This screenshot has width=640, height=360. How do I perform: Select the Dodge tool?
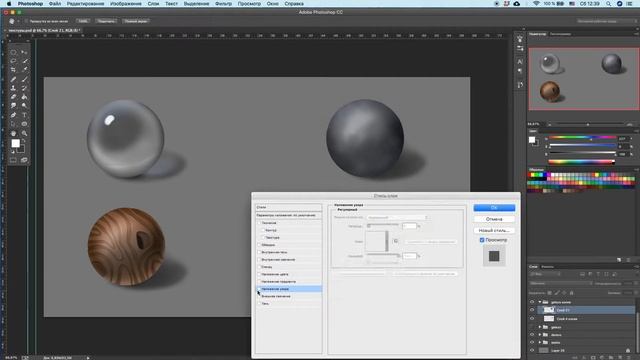coord(24,106)
